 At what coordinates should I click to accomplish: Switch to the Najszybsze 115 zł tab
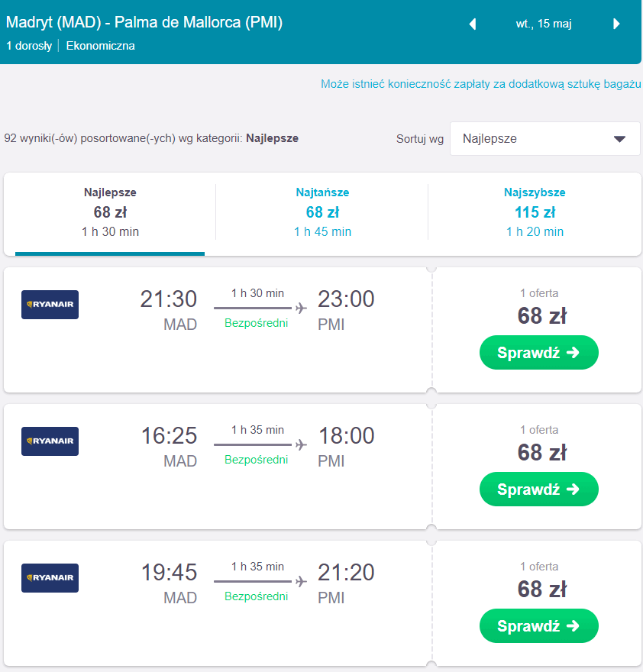(535, 212)
